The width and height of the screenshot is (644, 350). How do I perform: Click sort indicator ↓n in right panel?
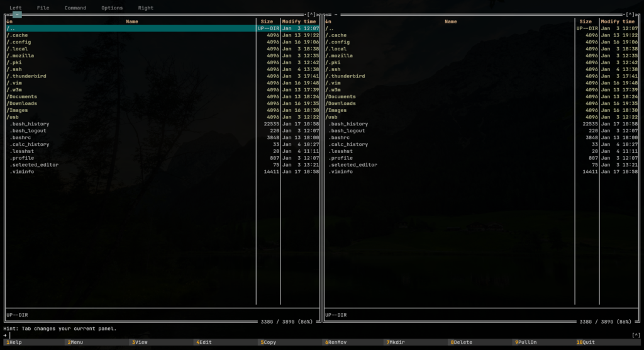(x=328, y=21)
